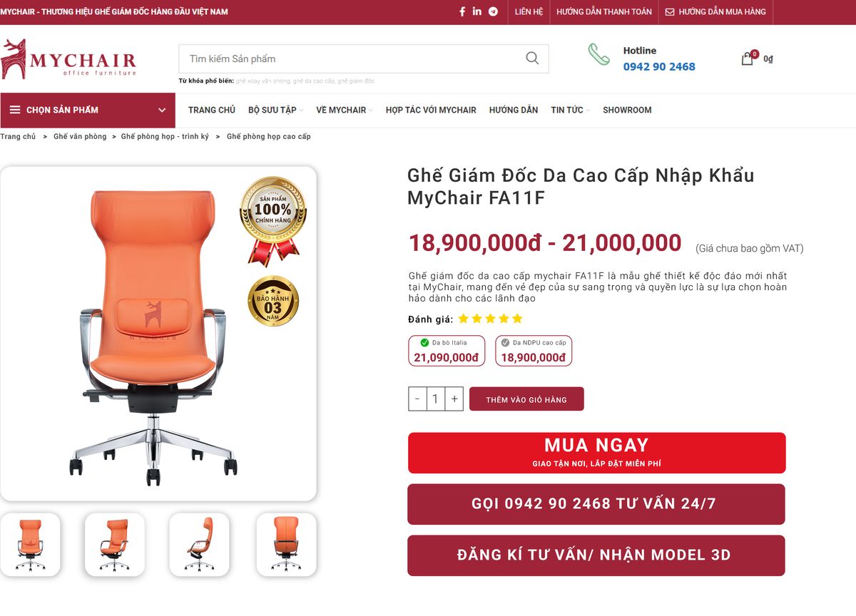Click the Thêm vào giỏ hàng button
856x616 pixels.
526,399
